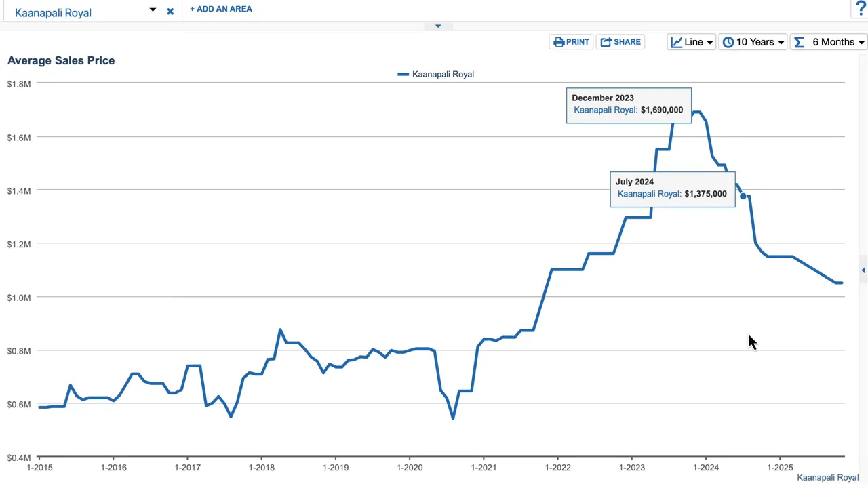Click the December 2023 tooltip box
This screenshot has height=488, width=868.
tap(629, 105)
